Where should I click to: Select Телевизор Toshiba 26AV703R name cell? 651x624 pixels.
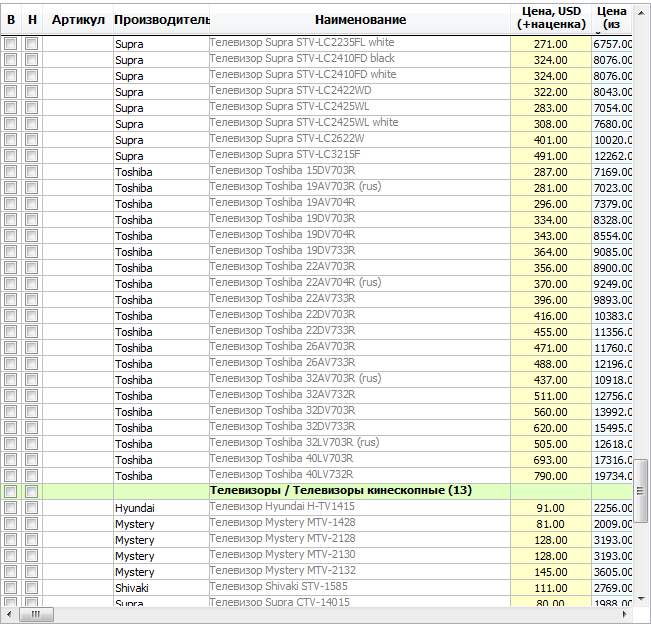pos(360,348)
